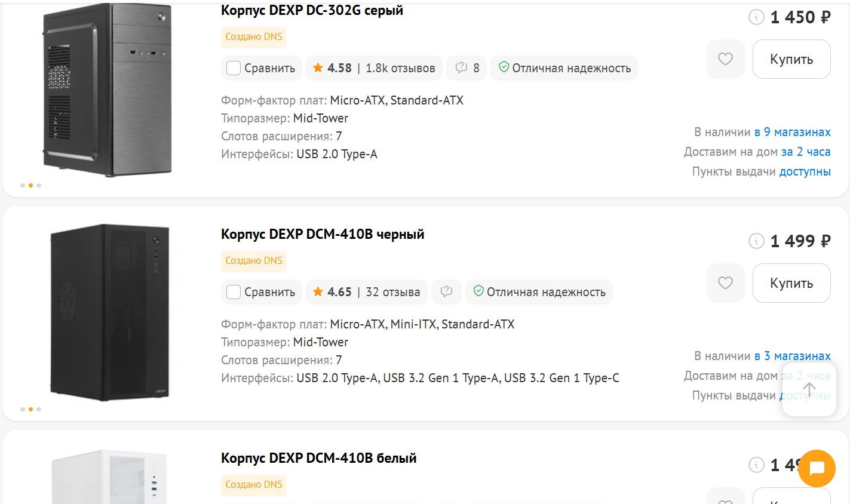
Task: Open product page Корпус DEXP DCM-410B белый
Action: (319, 458)
